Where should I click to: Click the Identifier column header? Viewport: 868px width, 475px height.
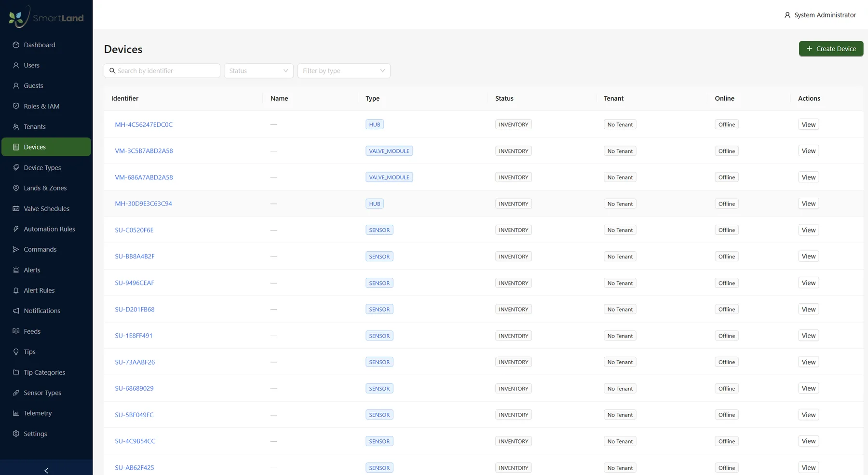tap(125, 98)
